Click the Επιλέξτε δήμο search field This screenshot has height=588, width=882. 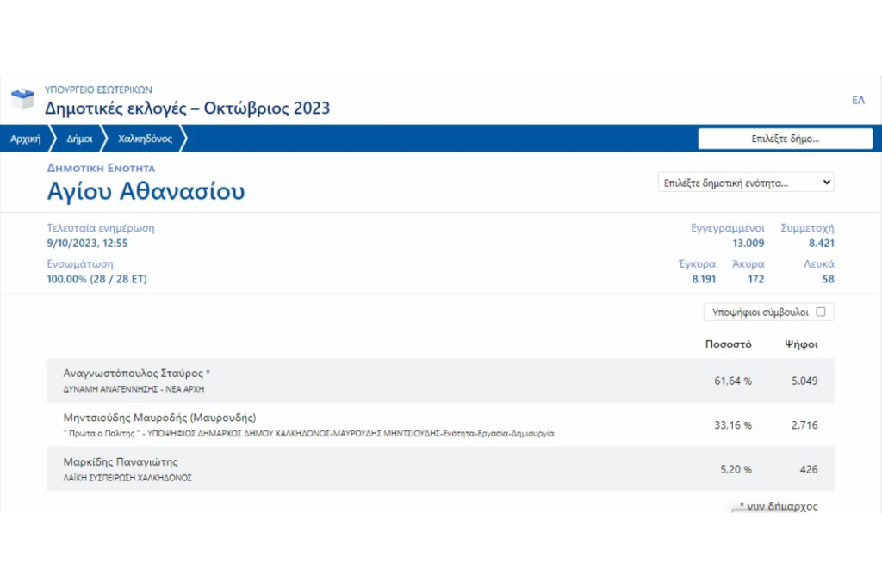pyautogui.click(x=785, y=139)
